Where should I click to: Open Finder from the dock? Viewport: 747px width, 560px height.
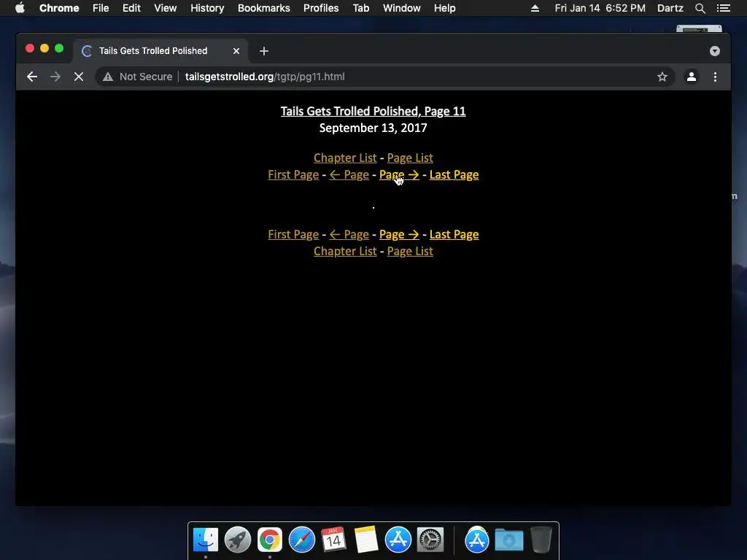pyautogui.click(x=205, y=540)
